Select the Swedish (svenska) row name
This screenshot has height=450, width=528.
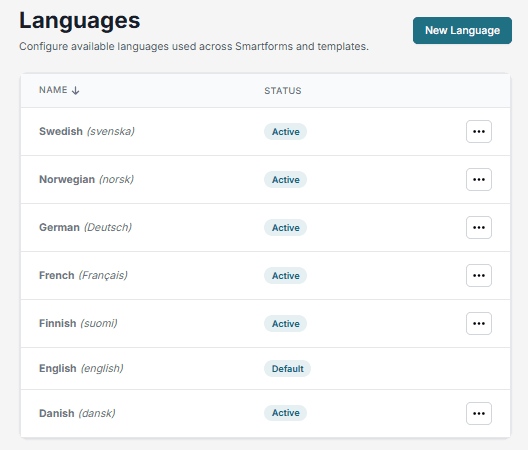click(x=87, y=131)
